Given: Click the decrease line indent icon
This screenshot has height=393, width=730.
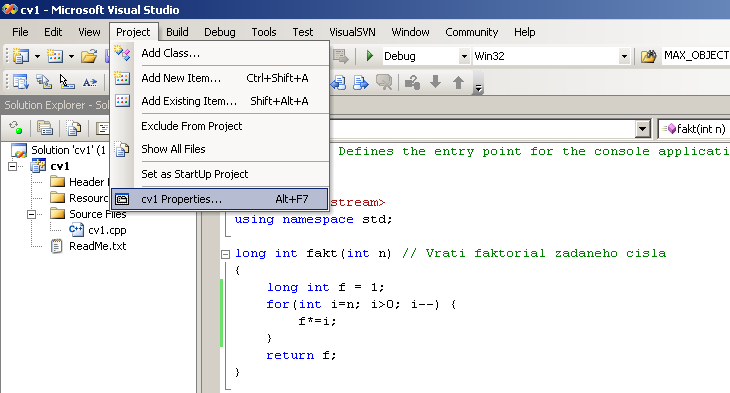Looking at the screenshot, I should pos(338,82).
